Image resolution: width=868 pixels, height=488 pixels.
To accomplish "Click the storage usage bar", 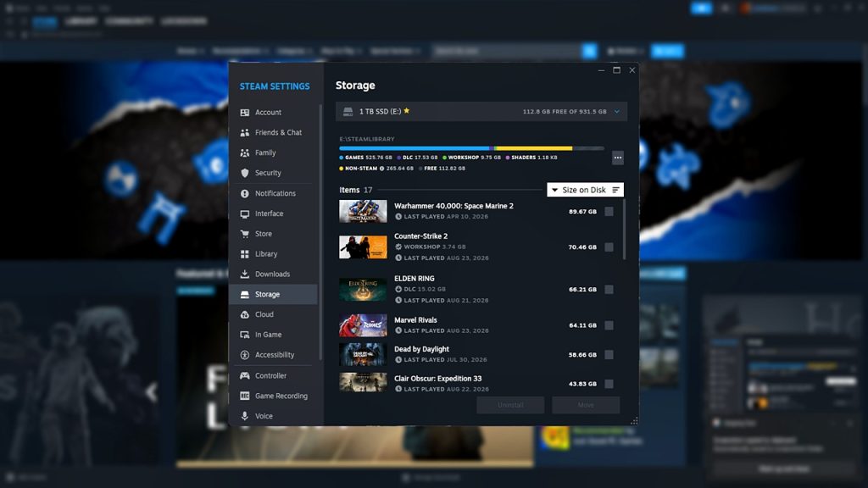I will coord(471,148).
